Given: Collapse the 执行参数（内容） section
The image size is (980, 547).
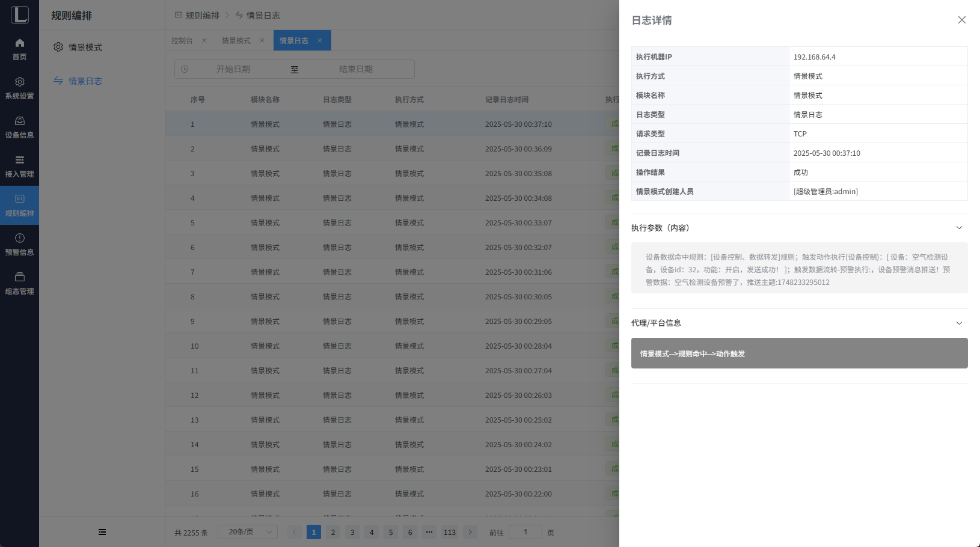Looking at the screenshot, I should (959, 228).
